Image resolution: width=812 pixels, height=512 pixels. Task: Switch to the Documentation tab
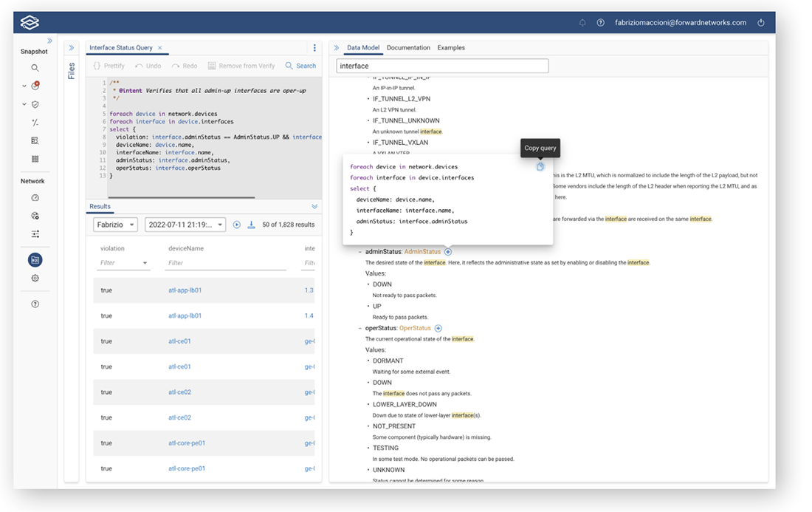[408, 48]
